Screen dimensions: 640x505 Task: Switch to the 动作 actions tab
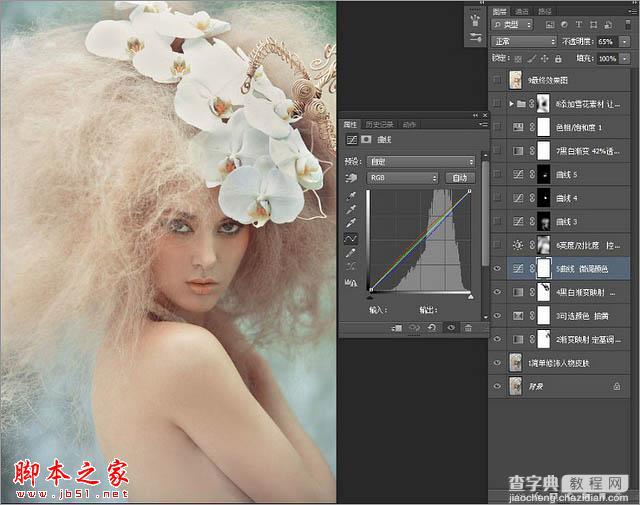coord(409,125)
